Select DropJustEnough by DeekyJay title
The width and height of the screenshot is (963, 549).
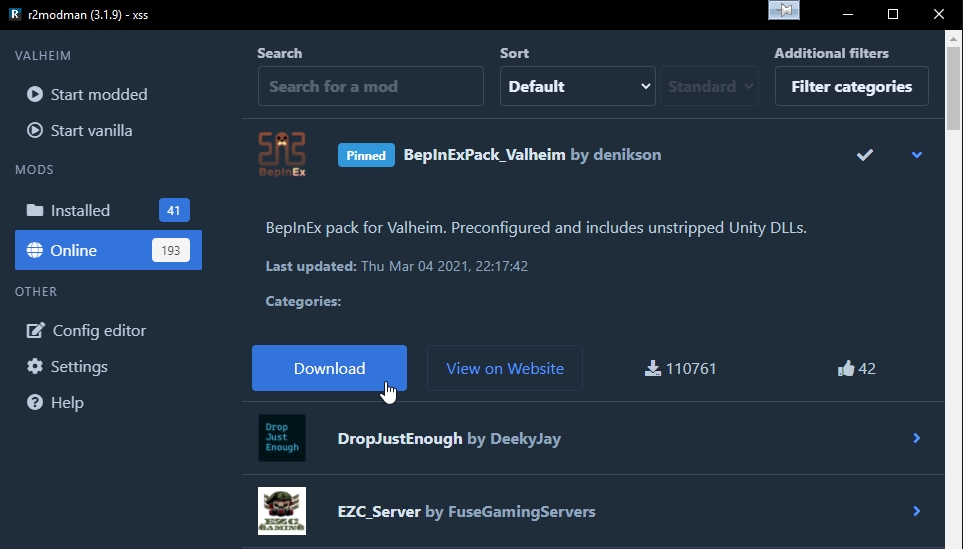tap(449, 438)
